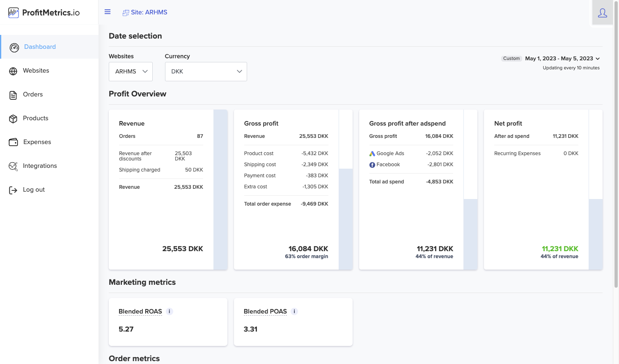The width and height of the screenshot is (619, 364).
Task: Click the Blended POAS value 3.31
Action: click(250, 329)
